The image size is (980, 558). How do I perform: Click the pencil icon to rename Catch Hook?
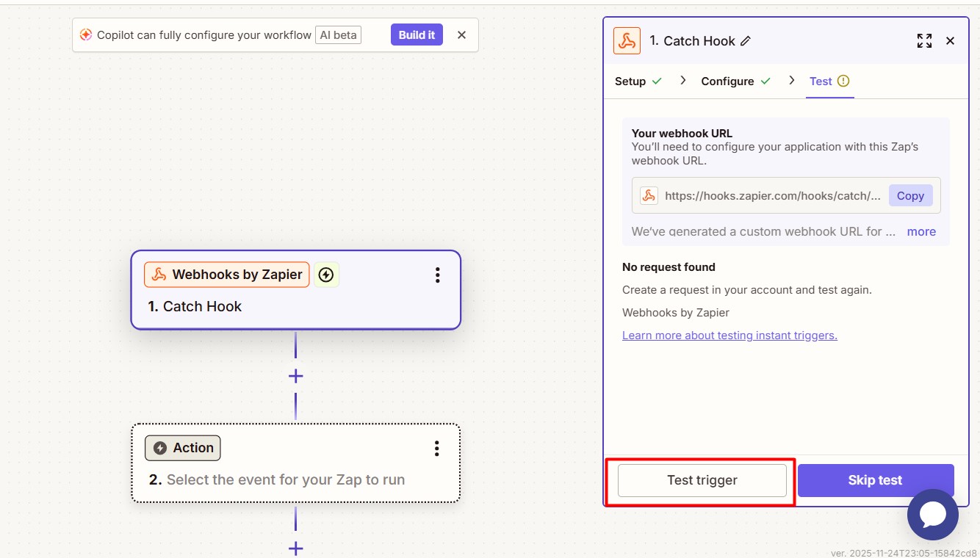[746, 41]
